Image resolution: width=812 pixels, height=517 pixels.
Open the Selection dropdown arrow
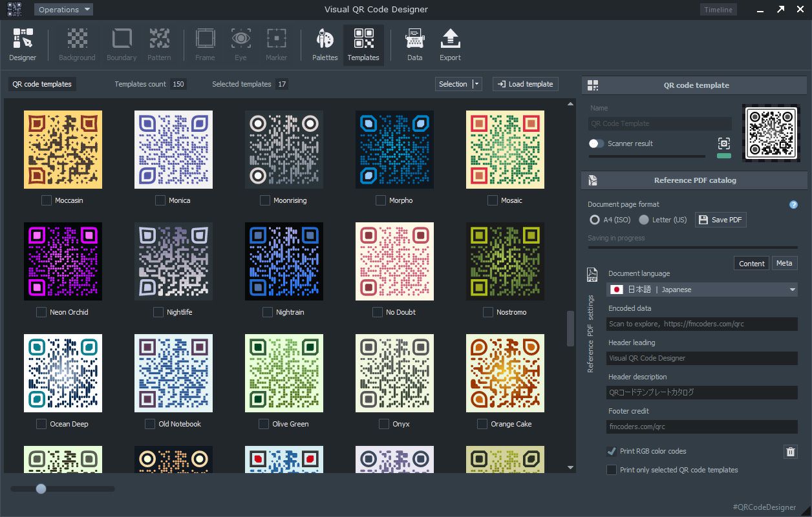[x=477, y=84]
